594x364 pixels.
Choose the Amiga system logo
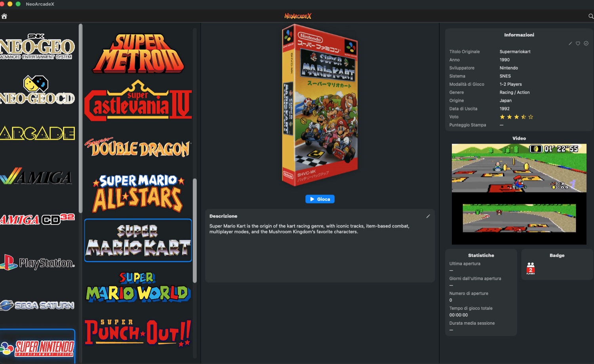coord(36,176)
